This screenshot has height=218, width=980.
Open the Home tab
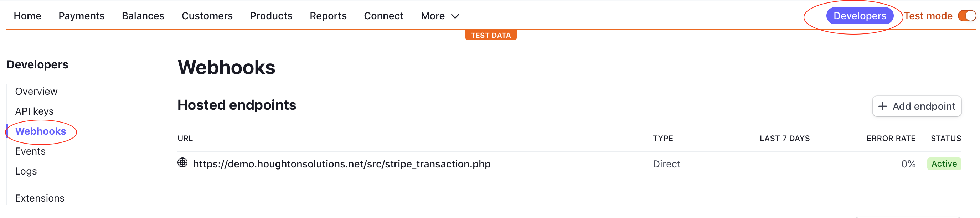tap(27, 16)
